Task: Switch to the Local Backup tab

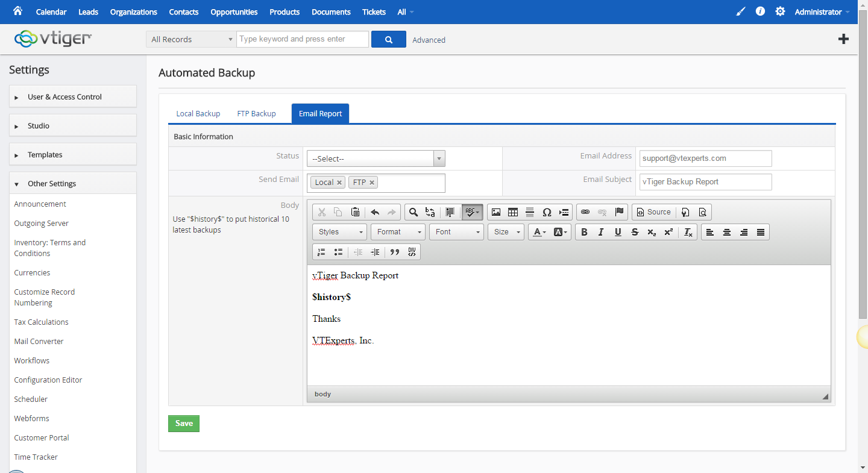Action: tap(198, 113)
